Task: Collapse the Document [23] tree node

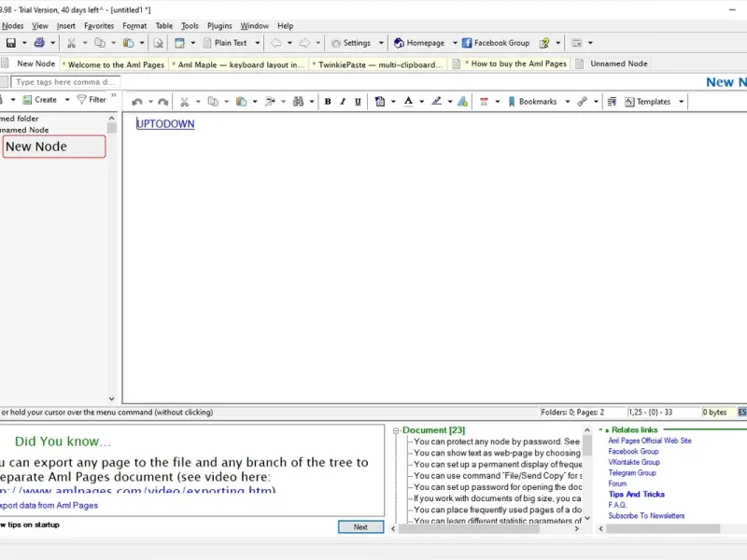Action: pos(396,430)
